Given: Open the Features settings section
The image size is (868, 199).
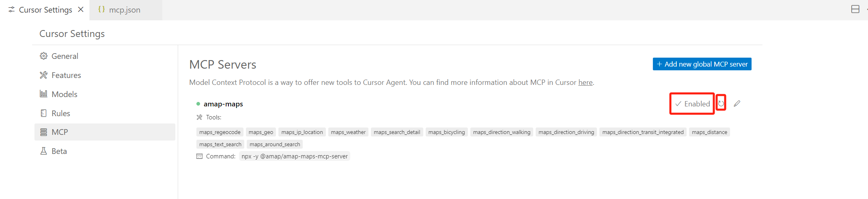Looking at the screenshot, I should (x=66, y=75).
